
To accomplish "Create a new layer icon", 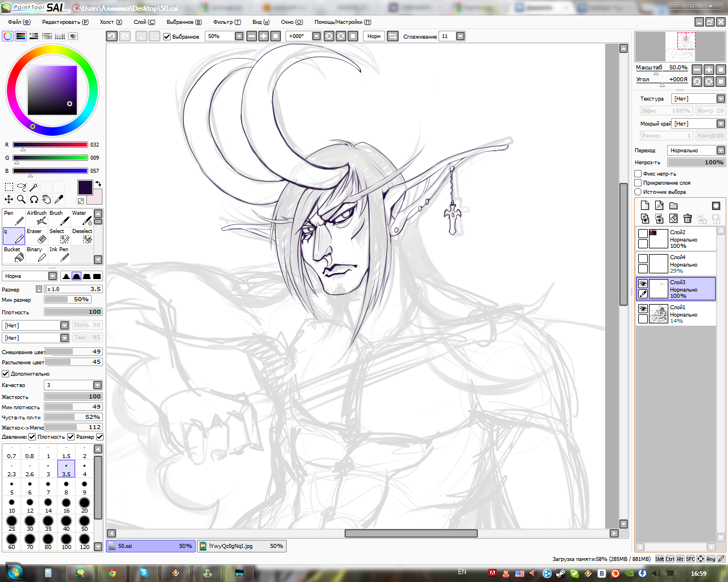I will click(645, 206).
